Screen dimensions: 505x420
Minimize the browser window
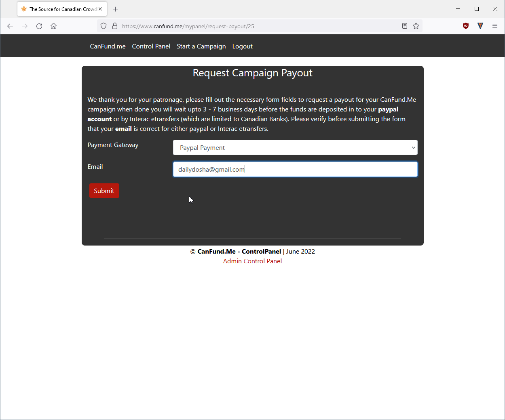(x=458, y=9)
